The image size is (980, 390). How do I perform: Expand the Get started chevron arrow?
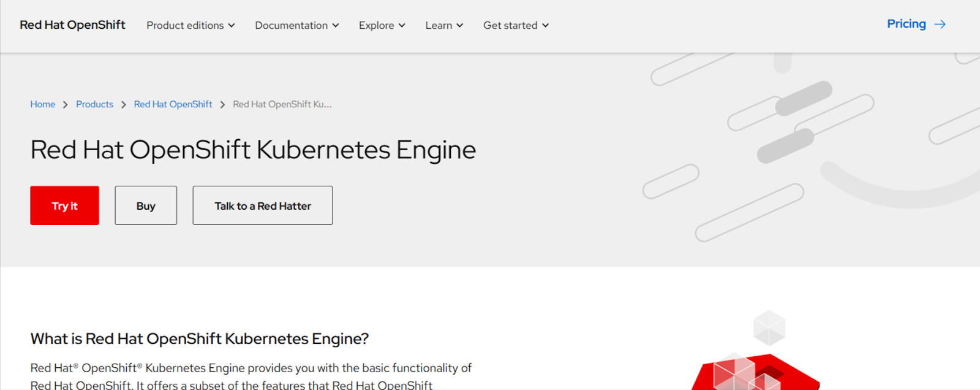click(546, 26)
